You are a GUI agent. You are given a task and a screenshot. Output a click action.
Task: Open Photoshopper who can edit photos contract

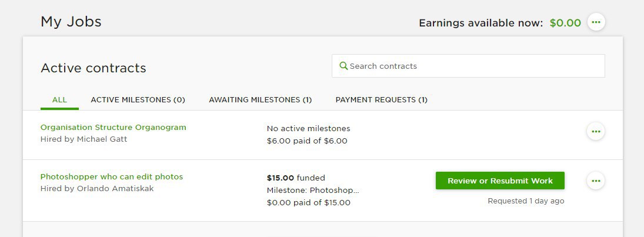point(112,176)
